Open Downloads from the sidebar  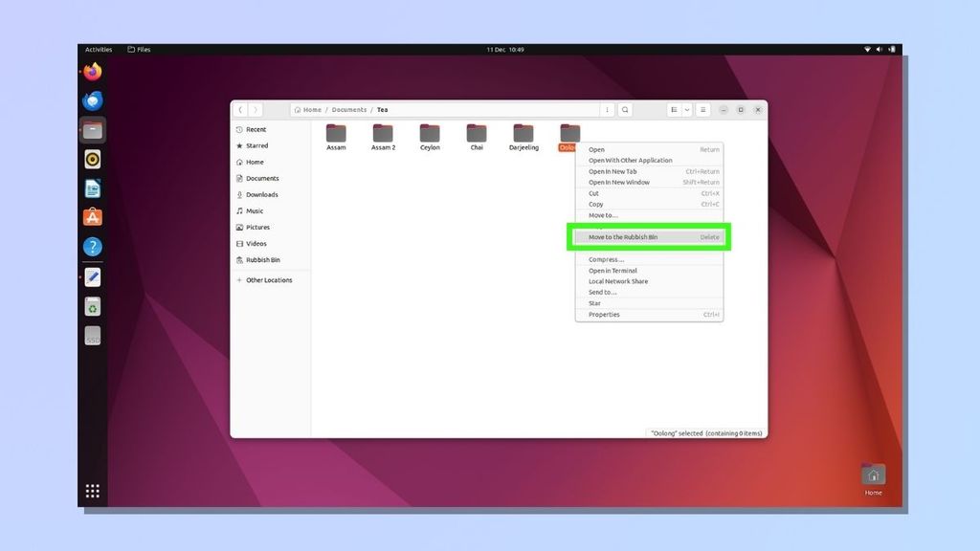click(x=261, y=194)
